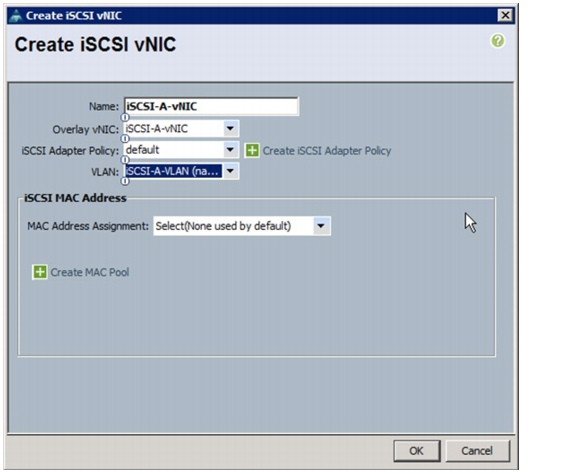570x472 pixels.
Task: Click the green plus icon for iSCSI Adapter Policy
Action: coord(252,150)
